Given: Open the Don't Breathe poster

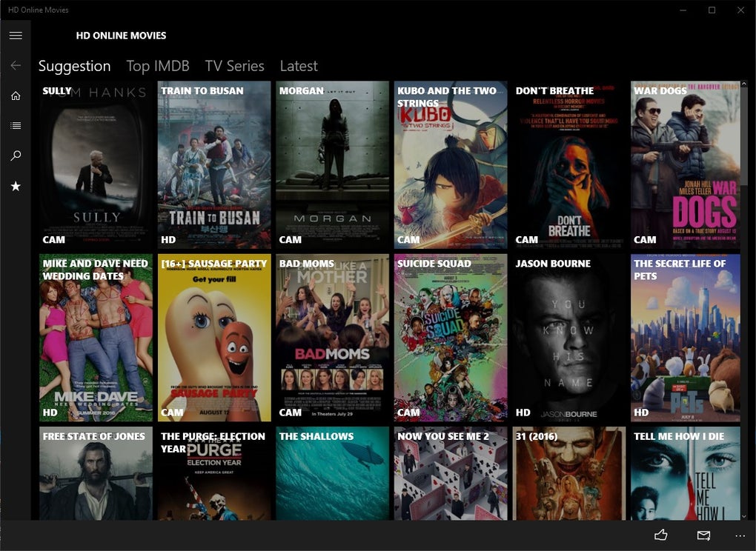Looking at the screenshot, I should coord(569,164).
